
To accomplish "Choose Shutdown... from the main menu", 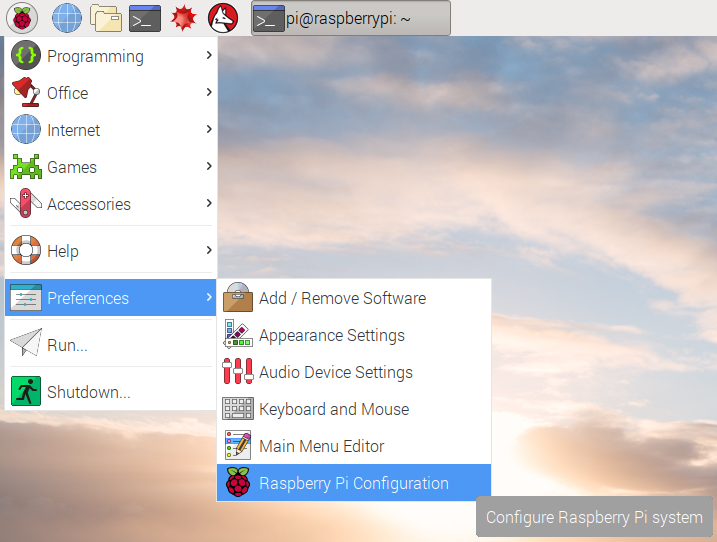I will [x=110, y=392].
